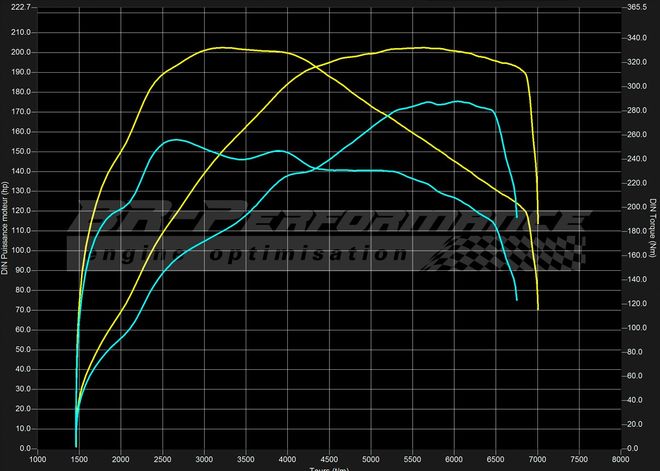Click the yellow power curve peak near 5600 rpm
The height and width of the screenshot is (471, 660).
[420, 47]
